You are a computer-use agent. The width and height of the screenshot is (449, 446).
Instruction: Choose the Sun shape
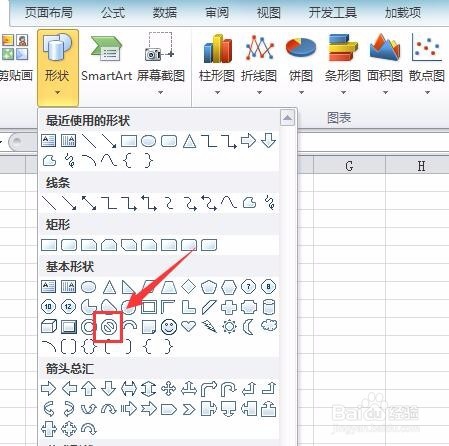[x=229, y=327]
